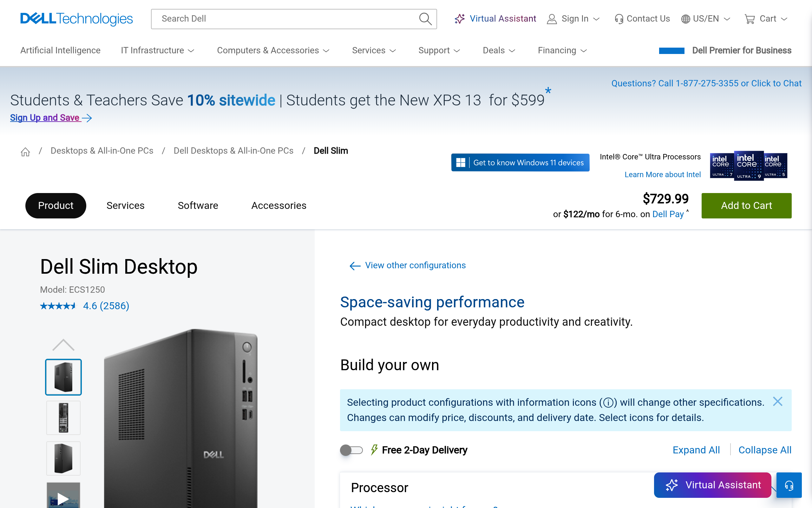Open Artificial Intelligence menu item
This screenshot has height=508, width=812.
point(60,50)
